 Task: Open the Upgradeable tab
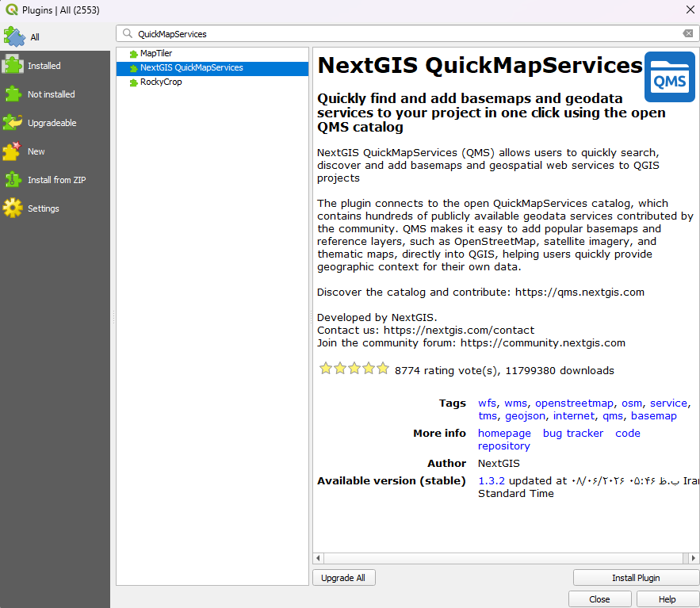pyautogui.click(x=55, y=123)
